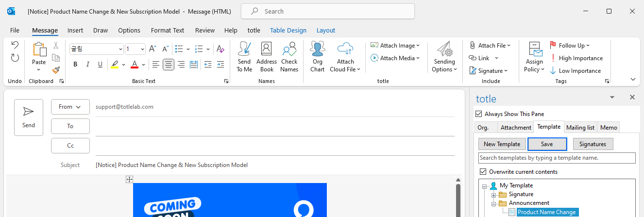
Task: Select the Announcement folder
Action: coord(529,203)
